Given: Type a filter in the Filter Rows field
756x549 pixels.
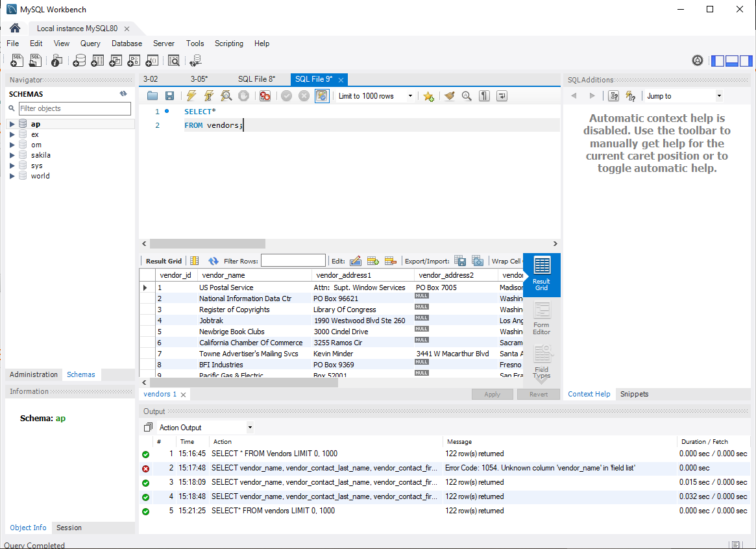Looking at the screenshot, I should tap(293, 260).
